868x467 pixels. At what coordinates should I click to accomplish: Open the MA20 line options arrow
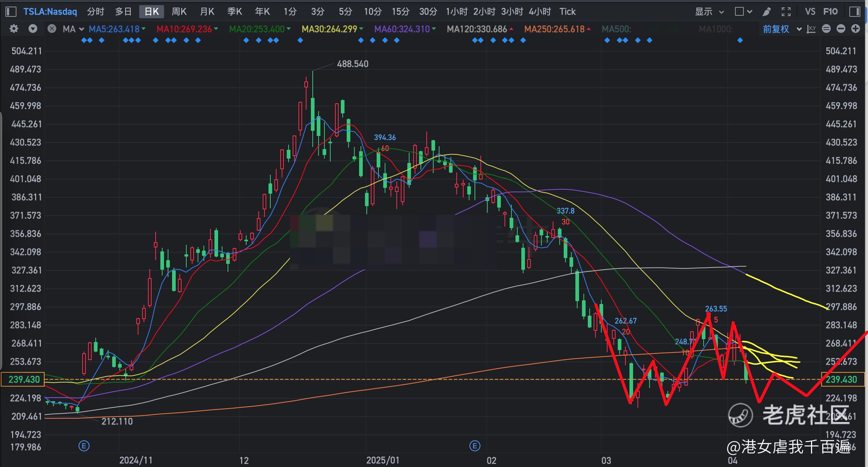(x=289, y=29)
